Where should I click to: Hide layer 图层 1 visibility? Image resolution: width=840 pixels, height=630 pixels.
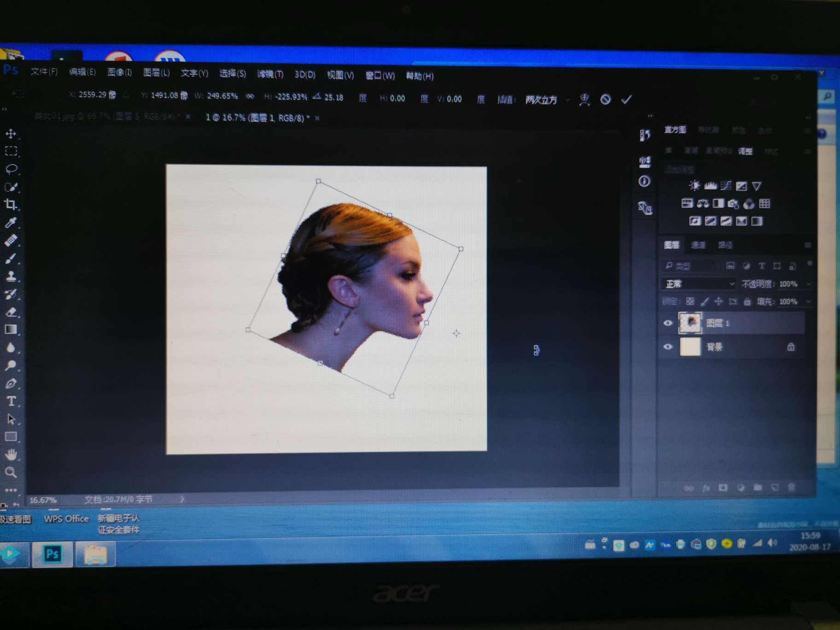click(x=668, y=323)
